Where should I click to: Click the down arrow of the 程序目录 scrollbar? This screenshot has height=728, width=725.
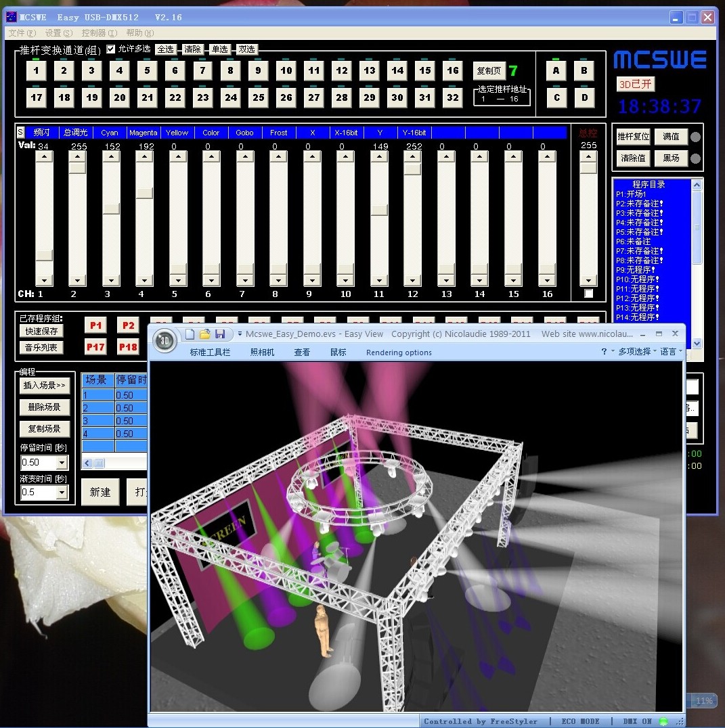pos(697,344)
